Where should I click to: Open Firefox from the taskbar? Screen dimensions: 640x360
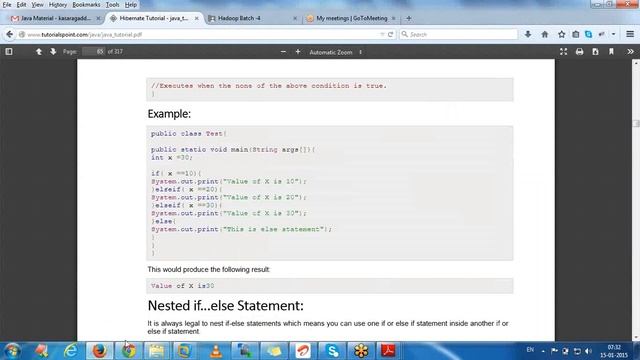click(99, 351)
